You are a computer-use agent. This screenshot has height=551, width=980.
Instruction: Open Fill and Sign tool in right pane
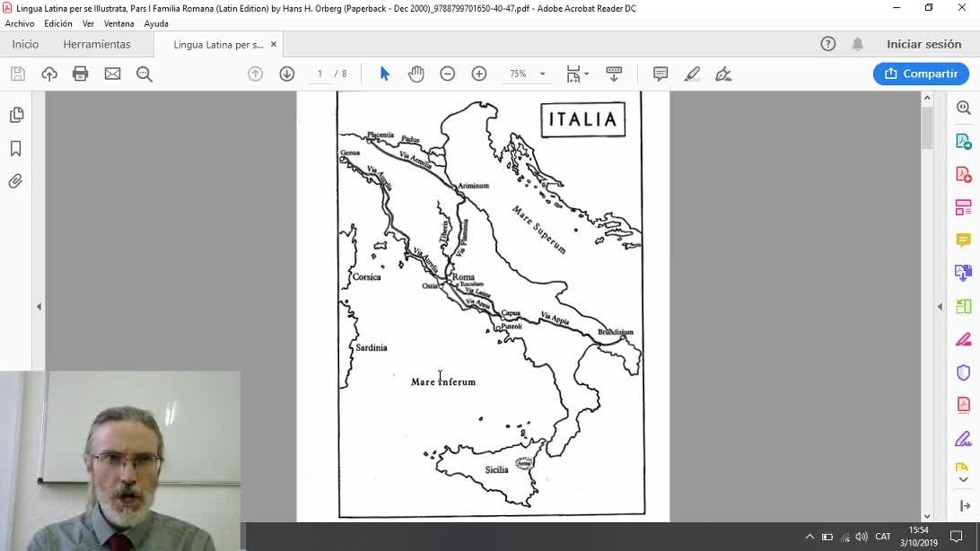[963, 439]
